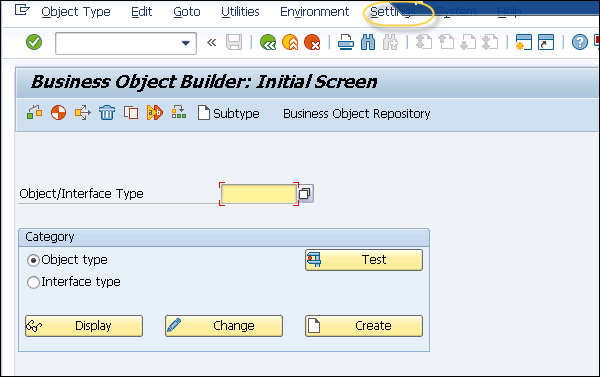Open the Environment menu

tap(315, 12)
